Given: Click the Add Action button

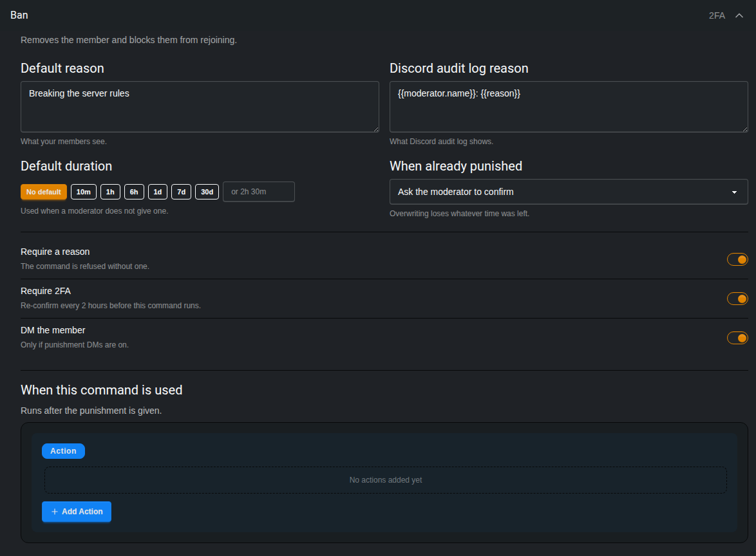Looking at the screenshot, I should [77, 512].
